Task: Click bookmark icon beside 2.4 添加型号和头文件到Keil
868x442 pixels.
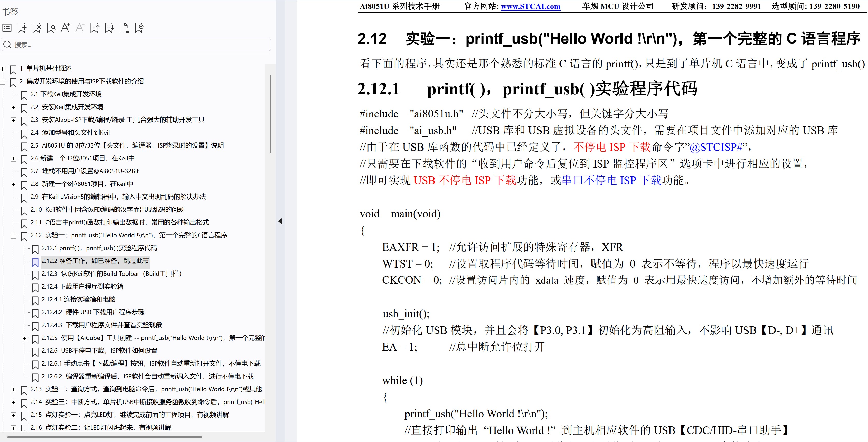Action: (x=24, y=134)
